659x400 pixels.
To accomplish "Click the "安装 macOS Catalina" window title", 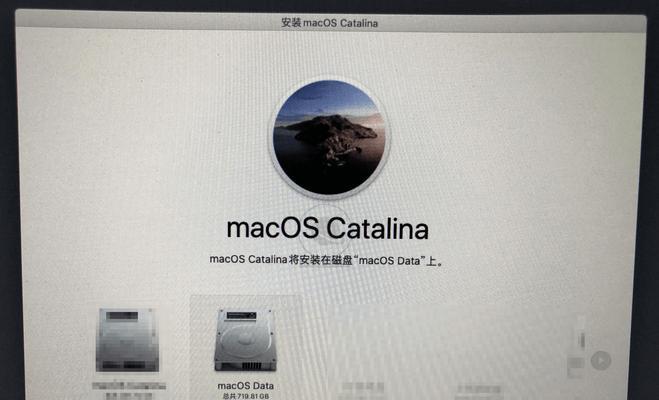I will point(330,23).
